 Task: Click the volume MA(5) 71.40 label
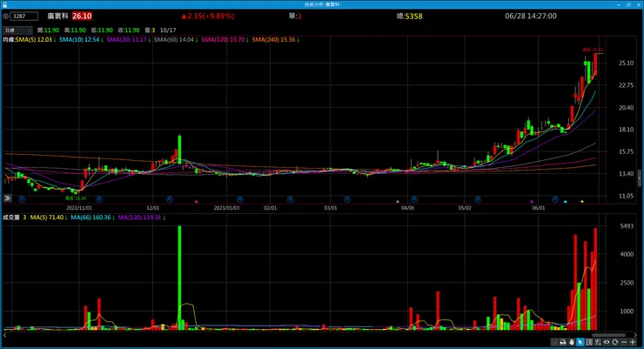tap(49, 218)
